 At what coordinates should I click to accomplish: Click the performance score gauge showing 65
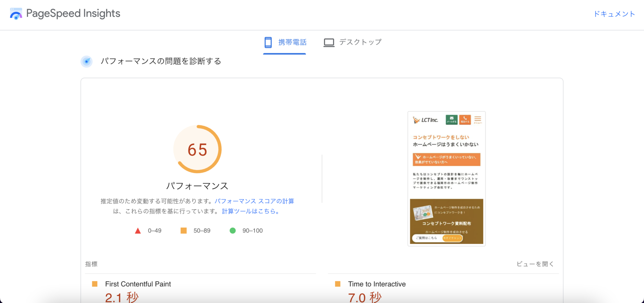tap(198, 149)
